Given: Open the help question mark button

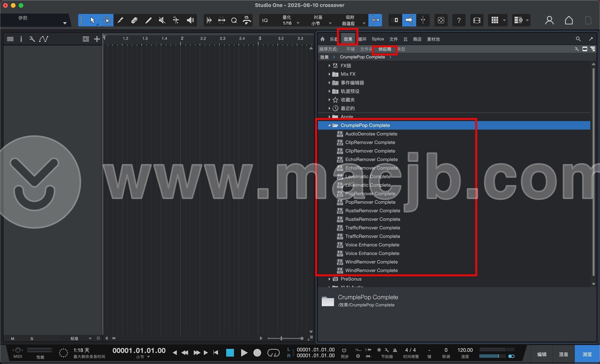Looking at the screenshot, I should coord(458,20).
